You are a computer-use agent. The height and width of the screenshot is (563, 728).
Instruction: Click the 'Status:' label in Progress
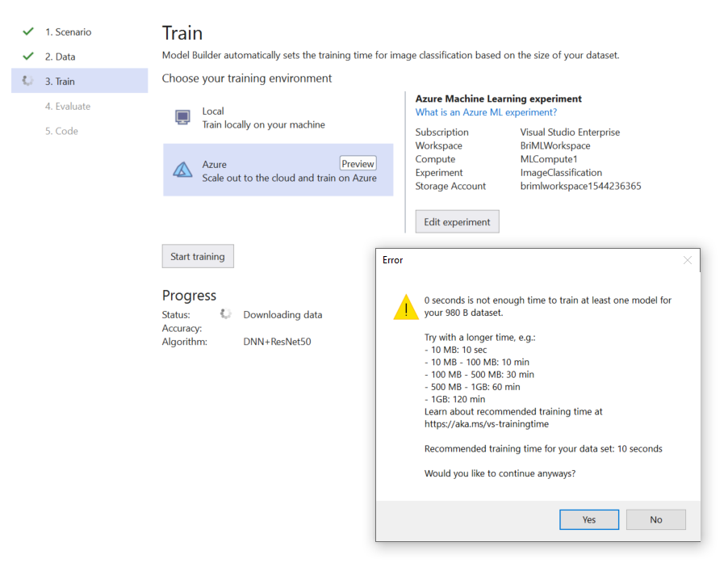(176, 314)
